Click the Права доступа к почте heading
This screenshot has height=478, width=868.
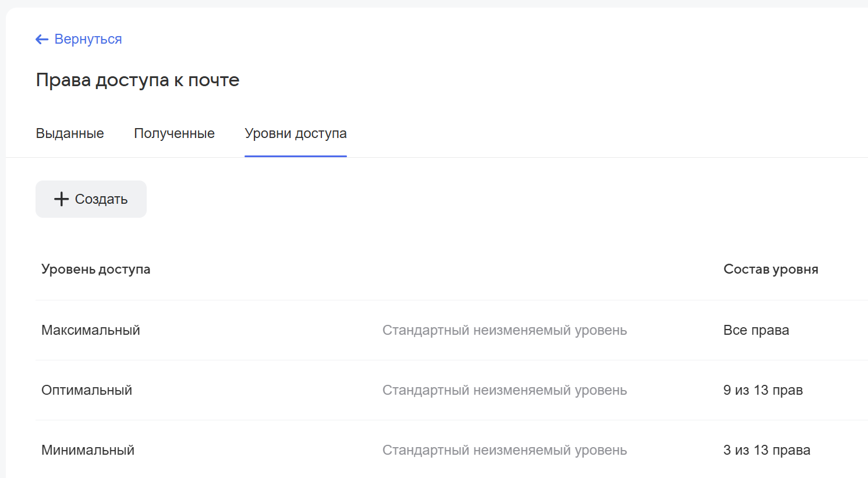(137, 80)
